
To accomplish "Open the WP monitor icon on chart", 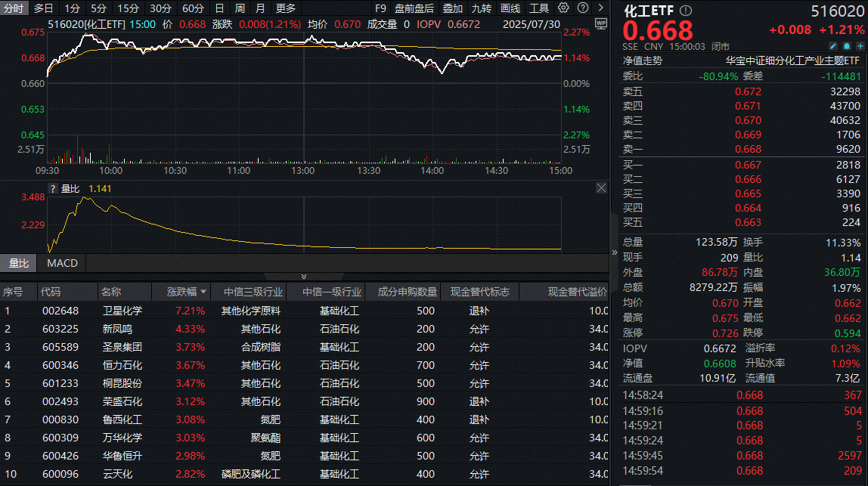I will click(x=600, y=23).
